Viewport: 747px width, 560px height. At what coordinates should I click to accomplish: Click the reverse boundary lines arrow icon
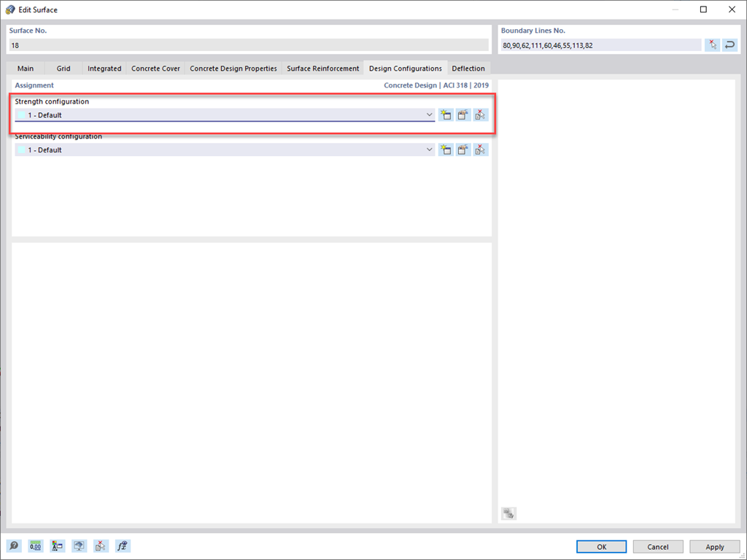[x=729, y=45]
